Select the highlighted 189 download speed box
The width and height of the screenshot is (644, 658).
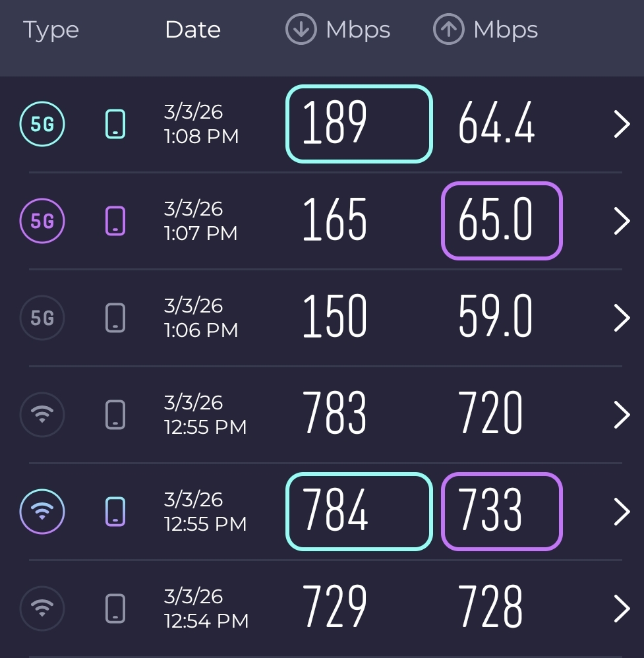(359, 124)
